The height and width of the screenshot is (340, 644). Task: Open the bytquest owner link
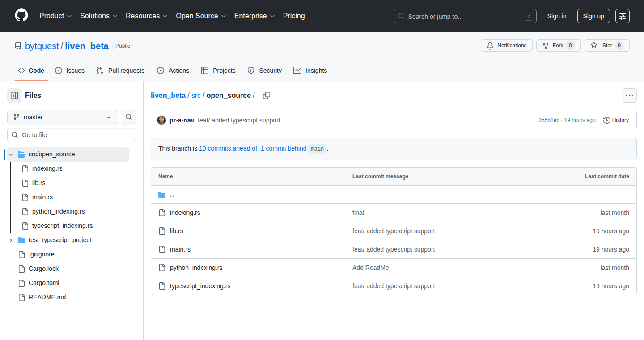[42, 46]
